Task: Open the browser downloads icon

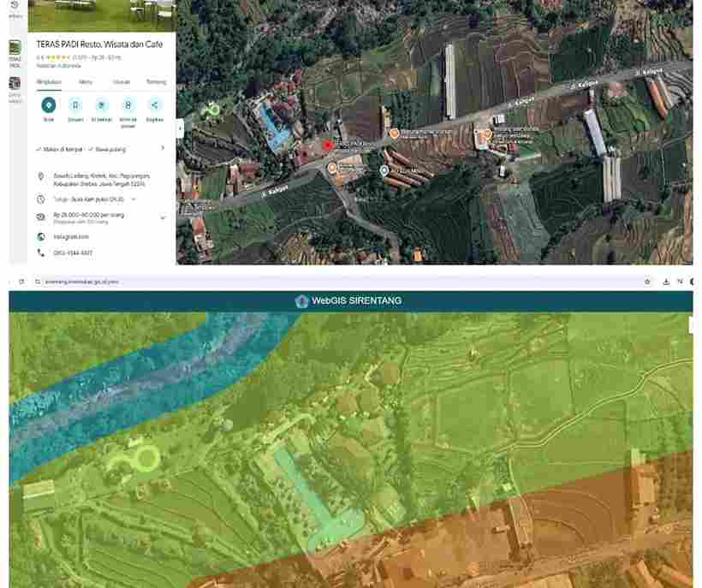Action: tap(667, 282)
